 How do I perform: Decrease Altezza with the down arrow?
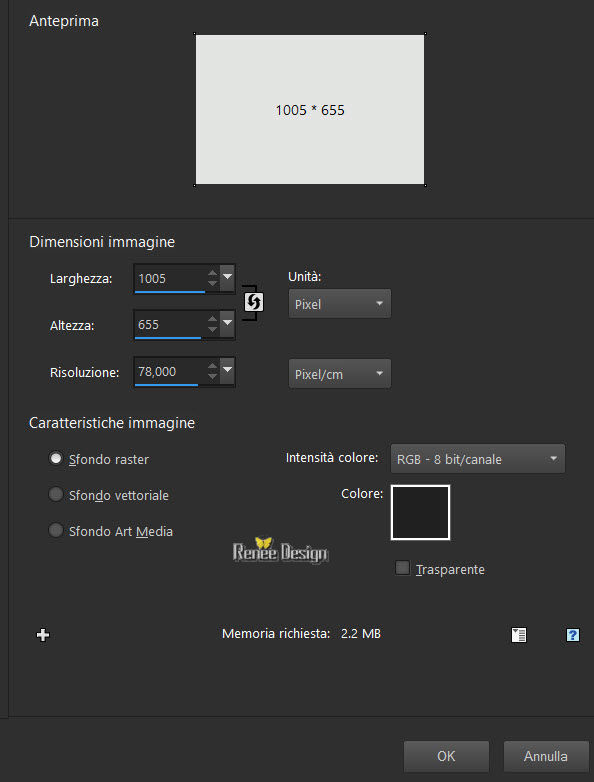click(x=212, y=330)
